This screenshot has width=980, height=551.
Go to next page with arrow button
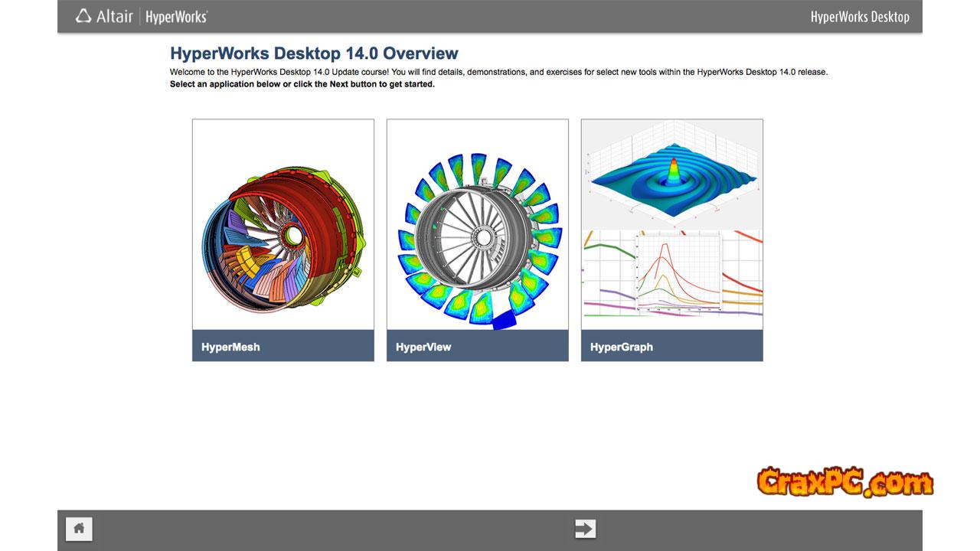tap(585, 529)
